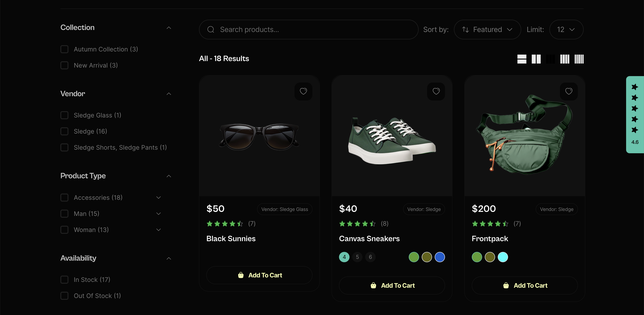This screenshot has width=644, height=315.
Task: Add Black Sunnies to wishlist heart
Action: point(303,91)
